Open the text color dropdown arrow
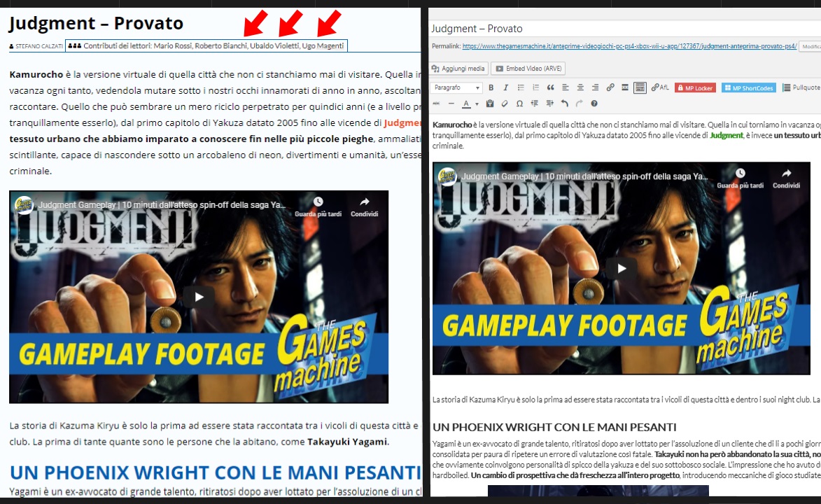The height and width of the screenshot is (504, 821). (477, 104)
